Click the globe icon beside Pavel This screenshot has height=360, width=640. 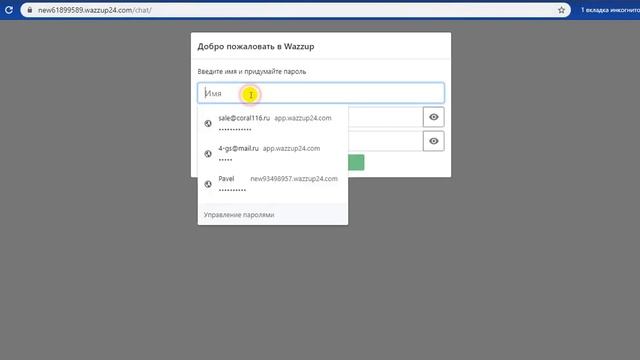tap(208, 184)
